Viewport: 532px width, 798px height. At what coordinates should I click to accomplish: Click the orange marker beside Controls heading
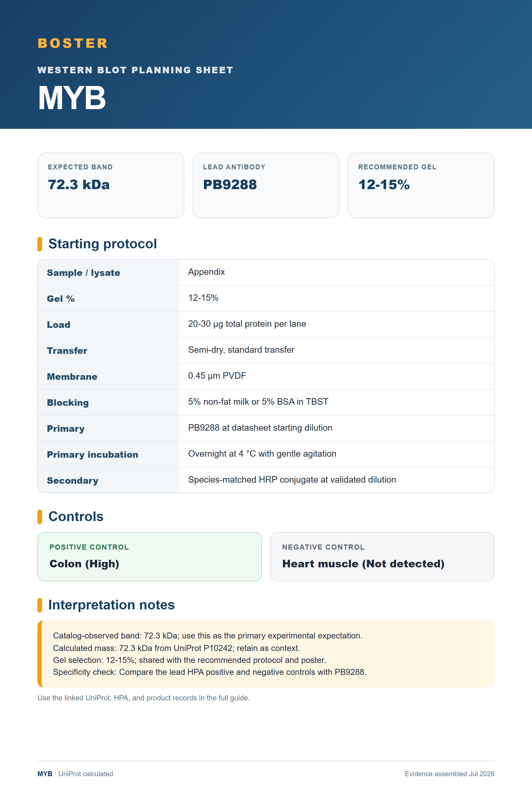pyautogui.click(x=40, y=517)
